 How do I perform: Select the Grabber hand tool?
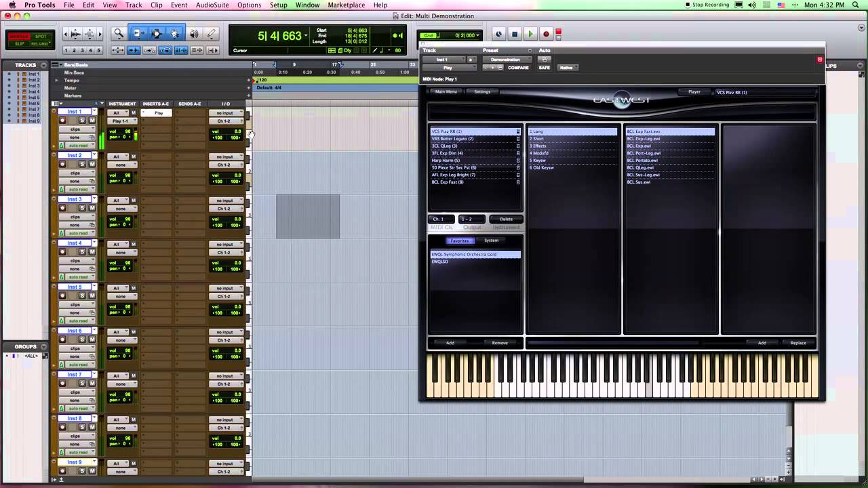175,33
